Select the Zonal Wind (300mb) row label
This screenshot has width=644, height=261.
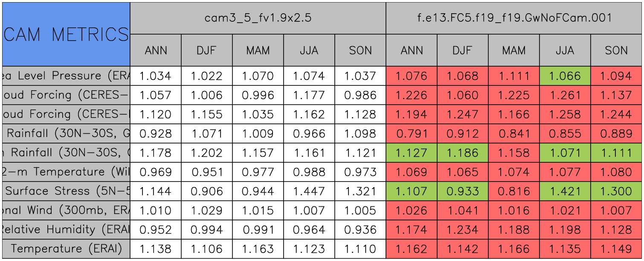tap(66, 211)
